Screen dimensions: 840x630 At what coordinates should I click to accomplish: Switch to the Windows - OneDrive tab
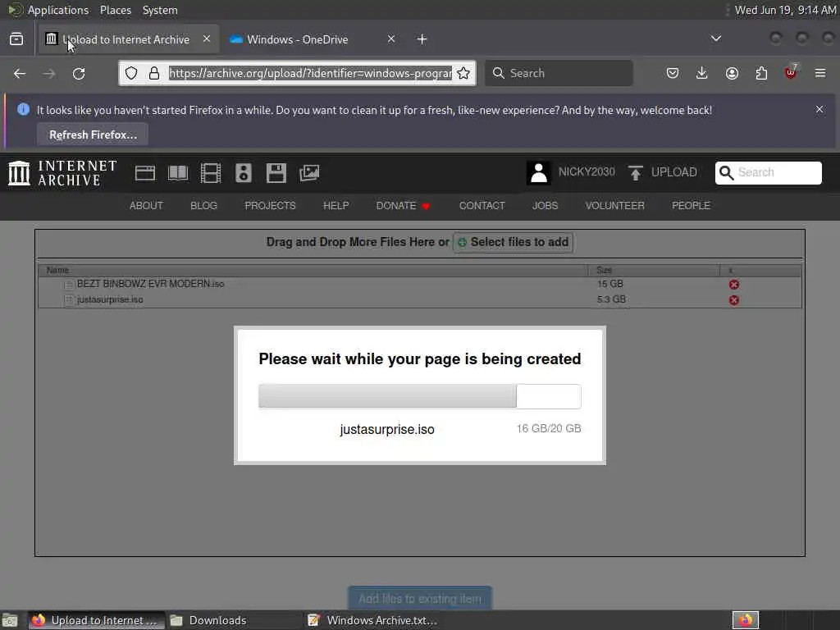[x=312, y=39]
